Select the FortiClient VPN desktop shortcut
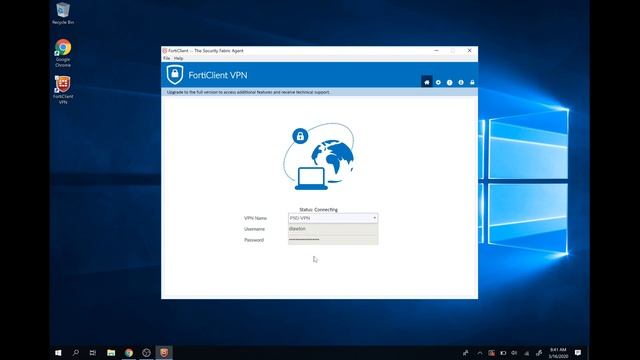The height and width of the screenshot is (360, 640). (63, 90)
